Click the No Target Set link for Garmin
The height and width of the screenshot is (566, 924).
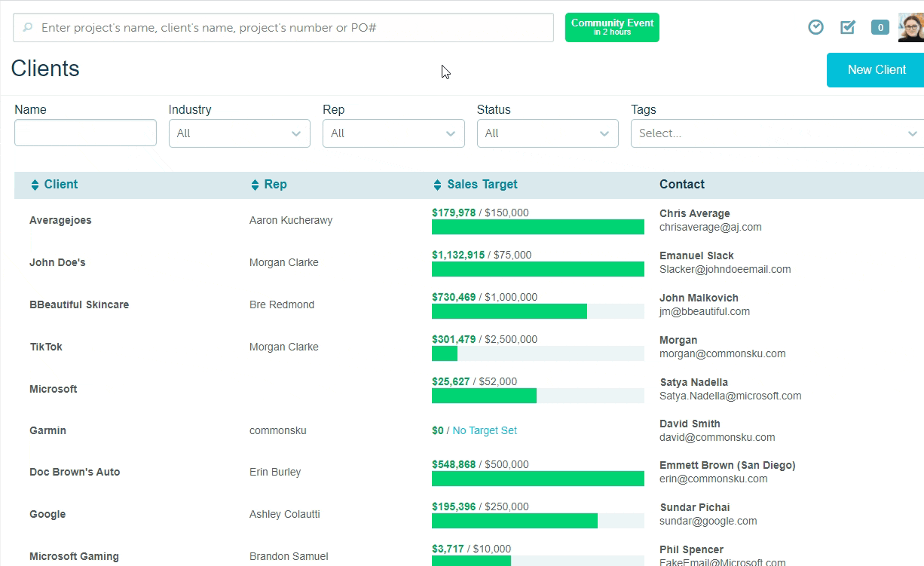coord(485,430)
